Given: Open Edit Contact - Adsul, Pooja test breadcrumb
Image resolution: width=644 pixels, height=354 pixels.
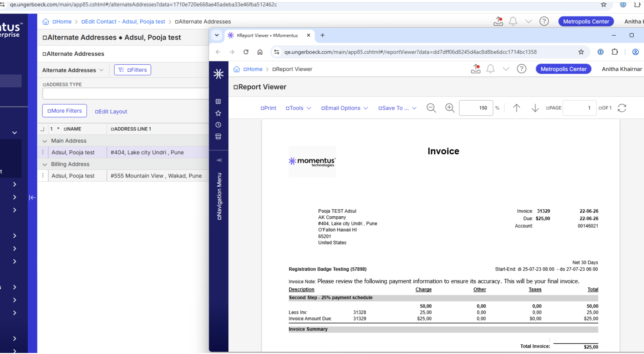Looking at the screenshot, I should 123,21.
